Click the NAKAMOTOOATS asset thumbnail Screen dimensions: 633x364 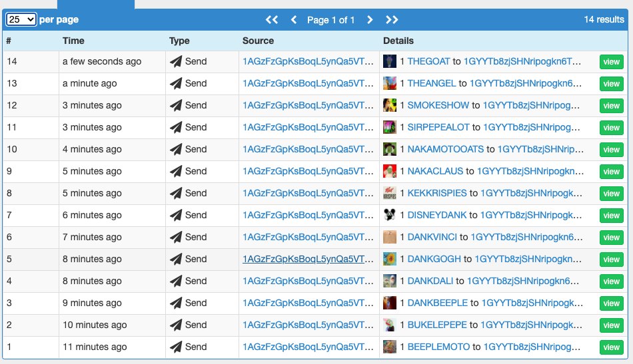pyautogui.click(x=390, y=149)
